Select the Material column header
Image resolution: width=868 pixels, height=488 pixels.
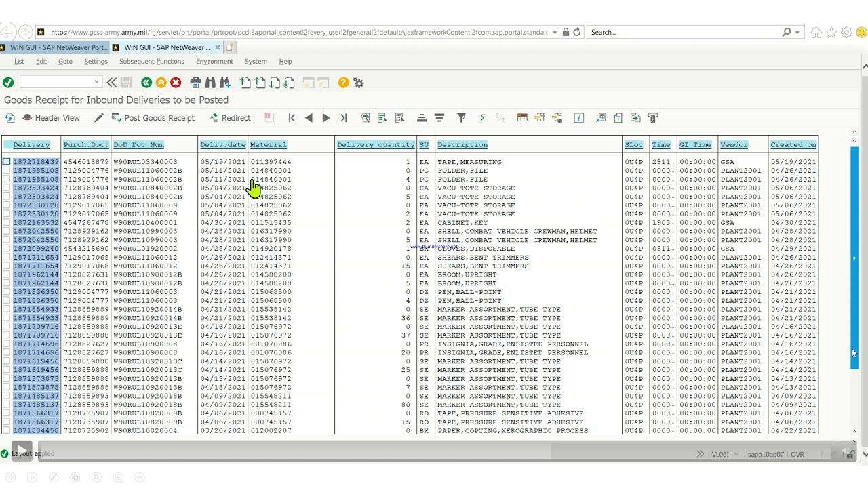pos(269,145)
